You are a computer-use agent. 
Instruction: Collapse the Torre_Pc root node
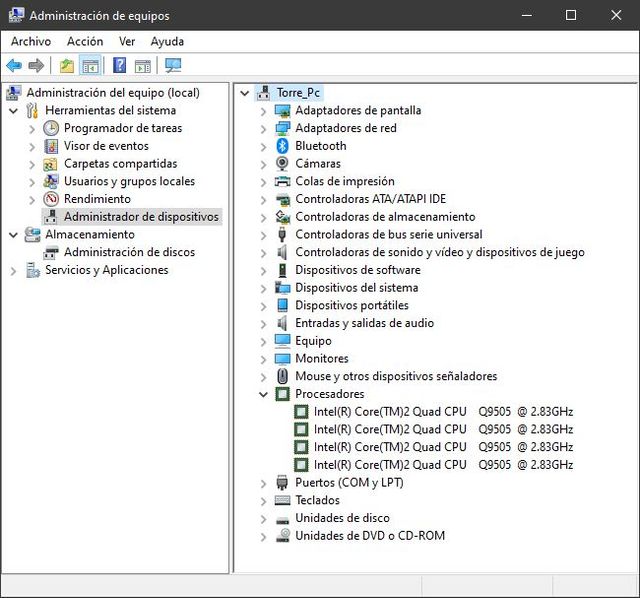[x=244, y=93]
